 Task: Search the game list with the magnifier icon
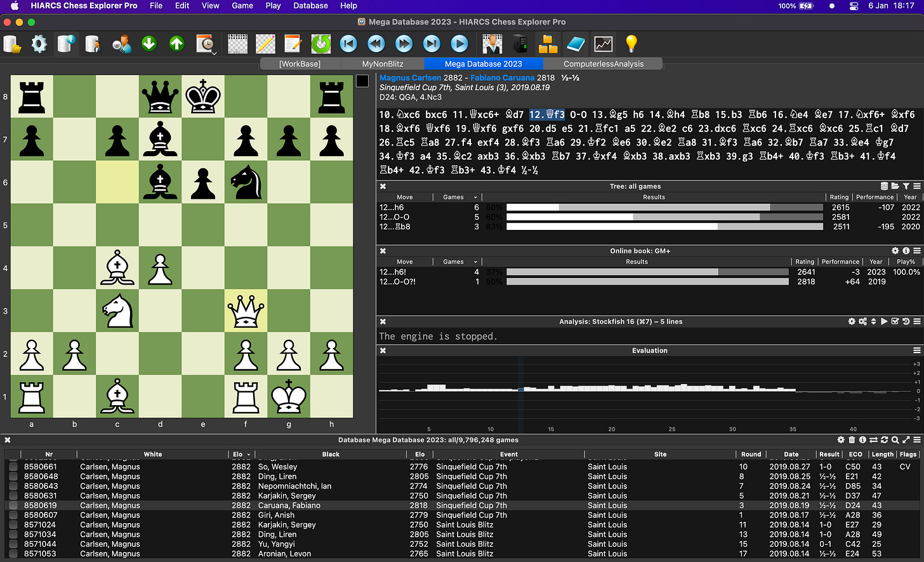[895, 439]
